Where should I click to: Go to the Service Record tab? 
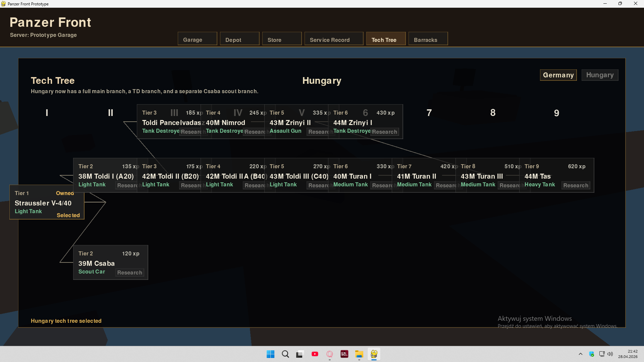334,40
